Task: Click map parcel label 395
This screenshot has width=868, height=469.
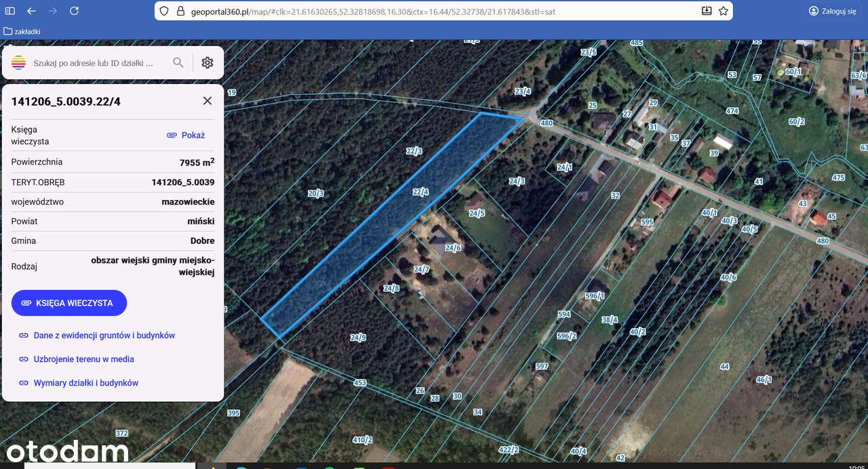Action: point(233,413)
